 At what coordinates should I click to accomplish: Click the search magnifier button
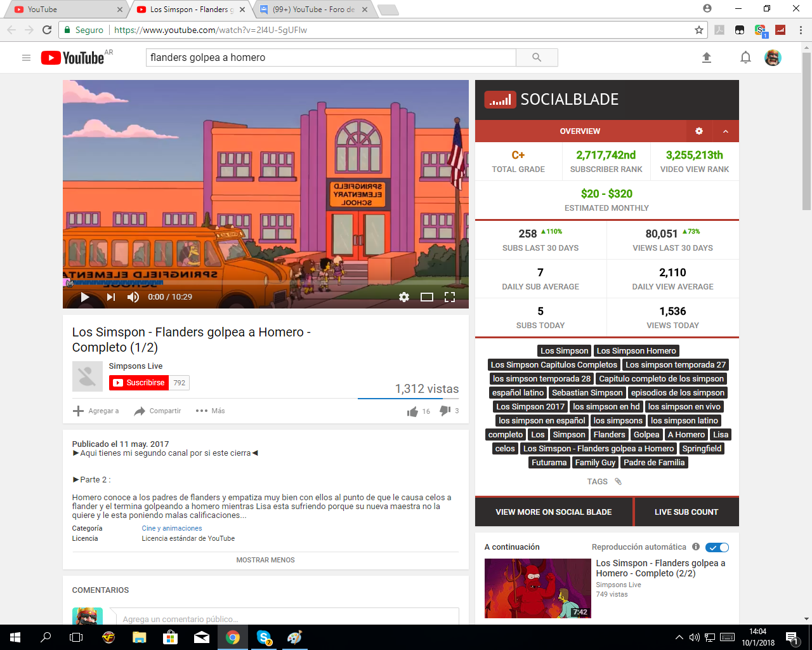pyautogui.click(x=537, y=58)
